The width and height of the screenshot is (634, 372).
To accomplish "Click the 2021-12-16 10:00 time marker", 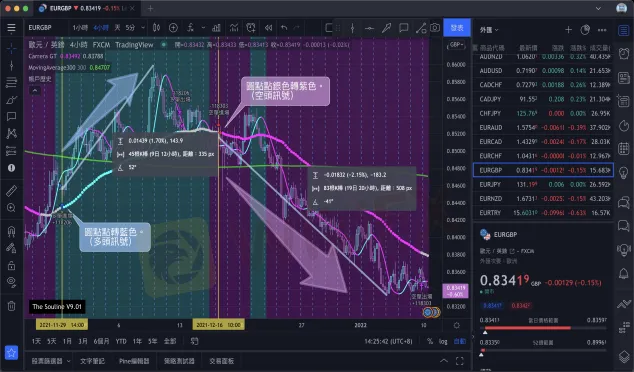I will (218, 325).
